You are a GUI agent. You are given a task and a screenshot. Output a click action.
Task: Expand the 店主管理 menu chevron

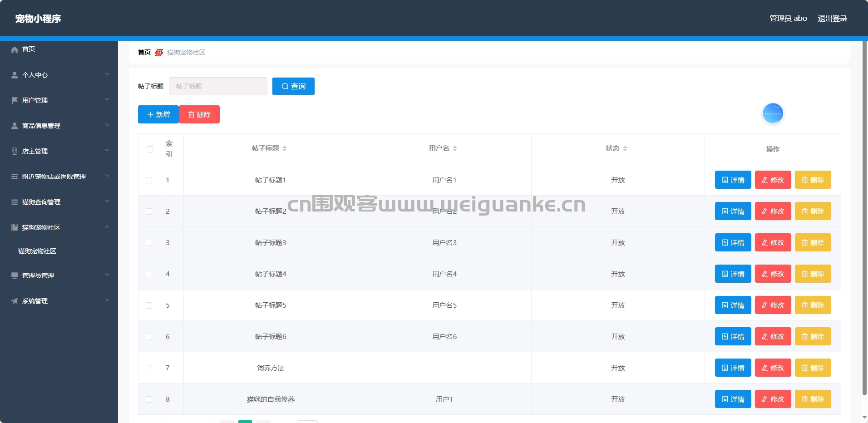pyautogui.click(x=107, y=150)
